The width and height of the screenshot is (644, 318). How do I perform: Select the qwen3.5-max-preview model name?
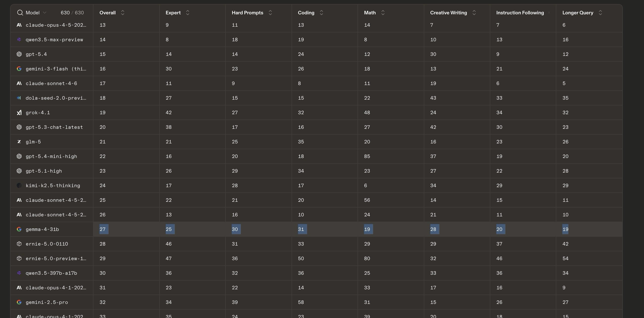pos(54,39)
